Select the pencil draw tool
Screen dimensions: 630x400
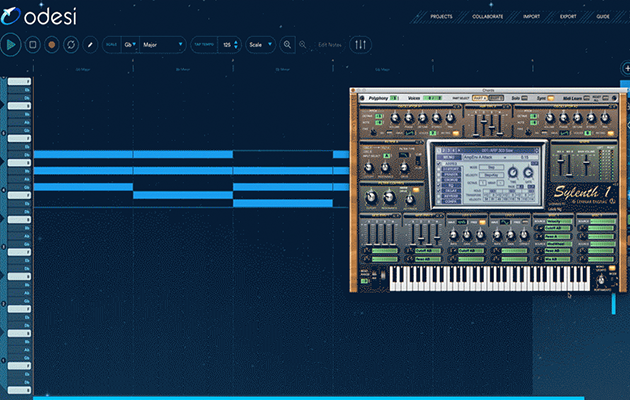point(89,45)
